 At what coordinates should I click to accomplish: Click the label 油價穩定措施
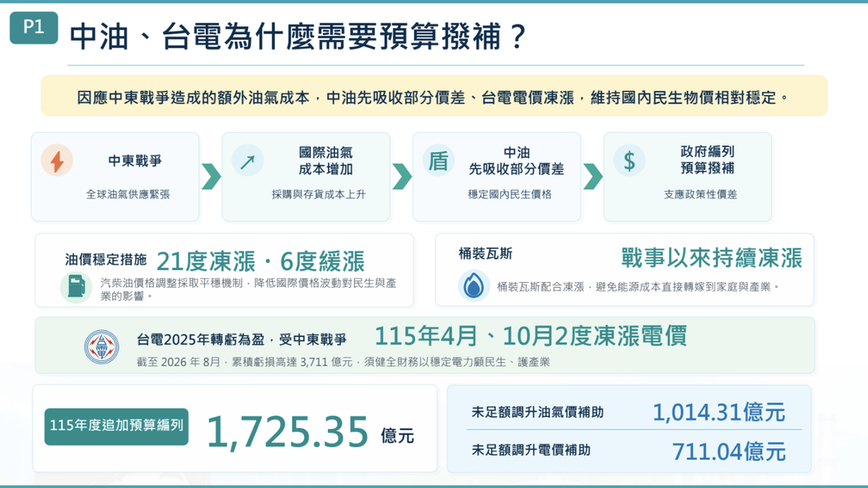pos(106,259)
